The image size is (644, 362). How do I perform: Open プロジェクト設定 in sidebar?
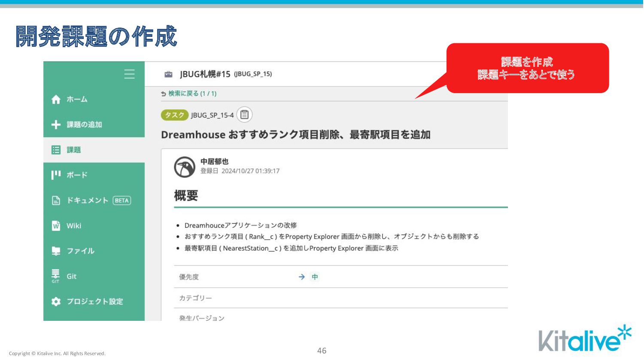pyautogui.click(x=94, y=302)
